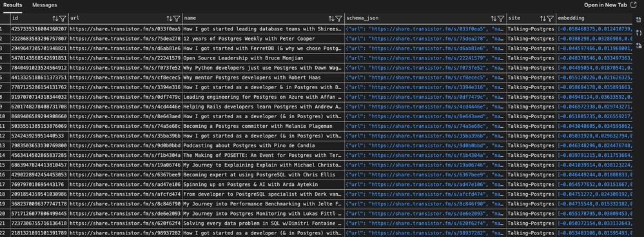Sort the name column
This screenshot has height=237, width=644.
coord(331,19)
